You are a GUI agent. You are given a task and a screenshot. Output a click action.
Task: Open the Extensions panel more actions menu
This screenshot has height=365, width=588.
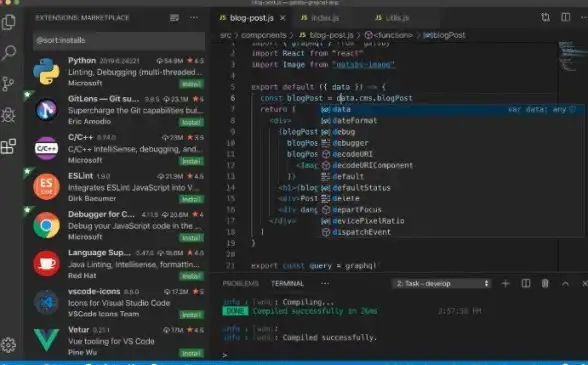point(194,18)
